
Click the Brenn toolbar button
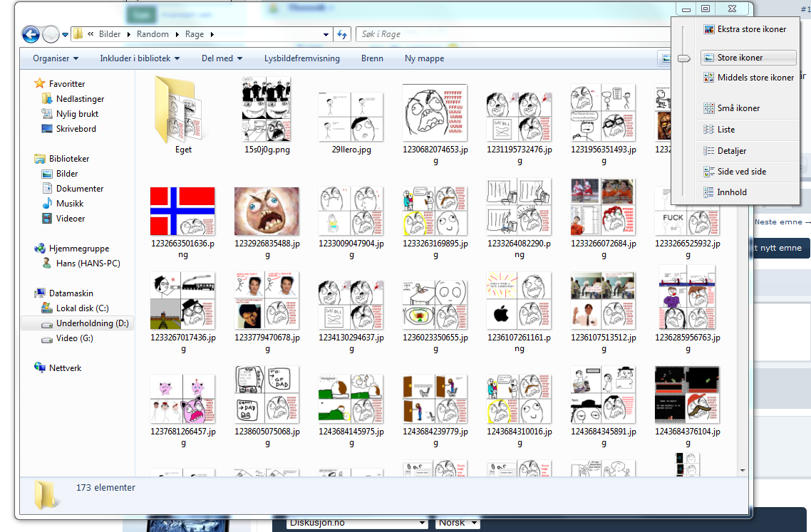[x=373, y=58]
